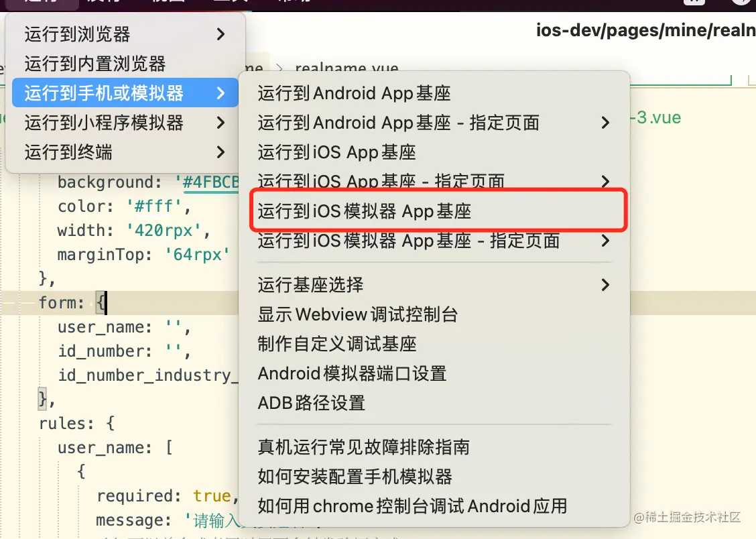Open 运行到小程序模拟器 submenu
This screenshot has width=756, height=539.
[x=125, y=123]
